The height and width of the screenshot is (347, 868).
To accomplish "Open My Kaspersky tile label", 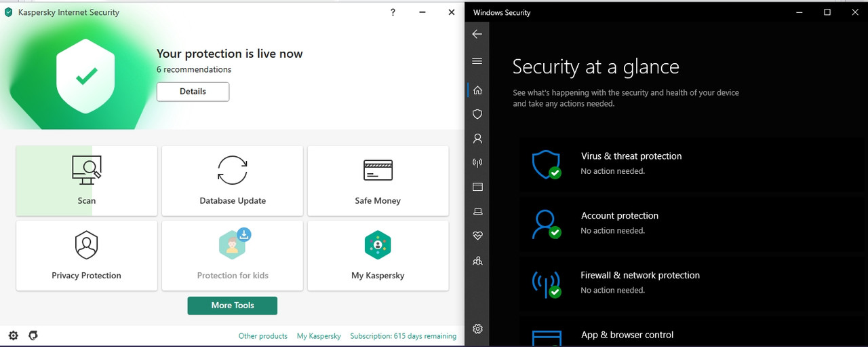I will tap(378, 276).
